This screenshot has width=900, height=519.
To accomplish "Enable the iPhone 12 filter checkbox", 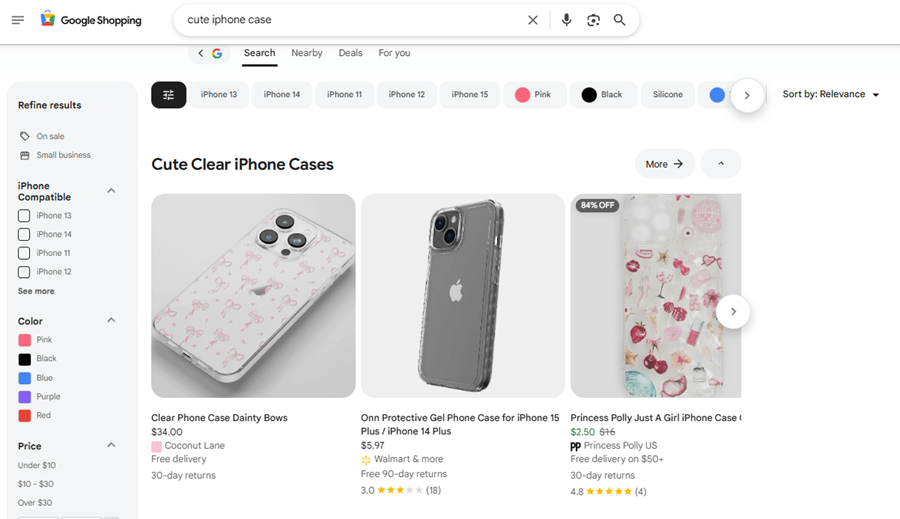I will point(24,272).
